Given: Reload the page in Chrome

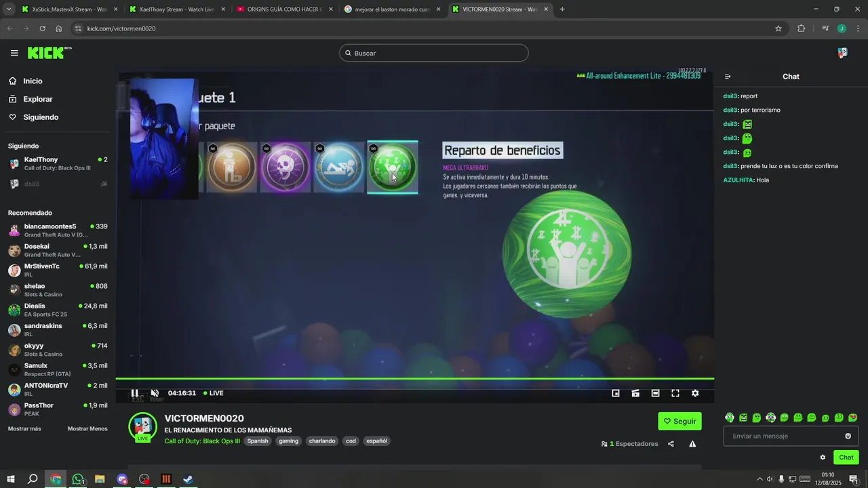Looking at the screenshot, I should coord(42,28).
